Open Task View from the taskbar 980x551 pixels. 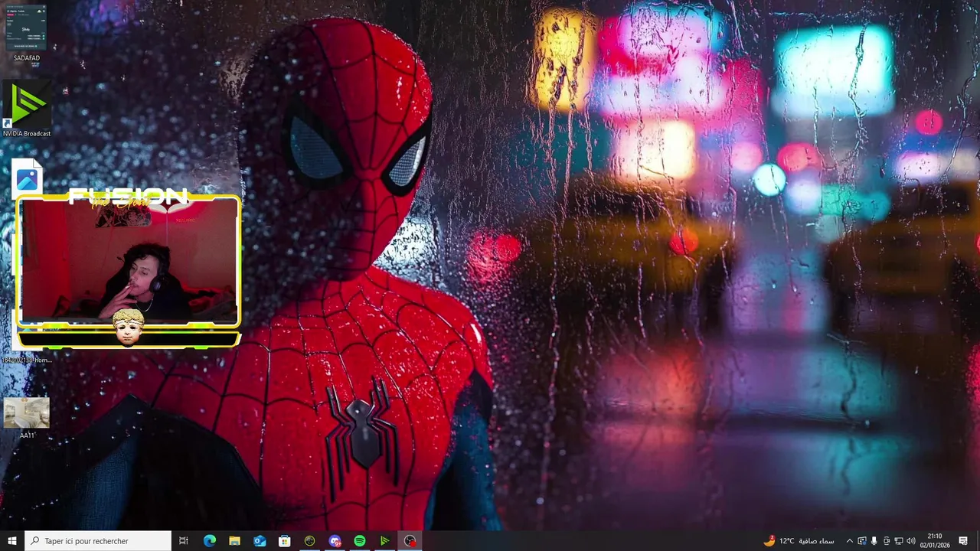(x=184, y=541)
